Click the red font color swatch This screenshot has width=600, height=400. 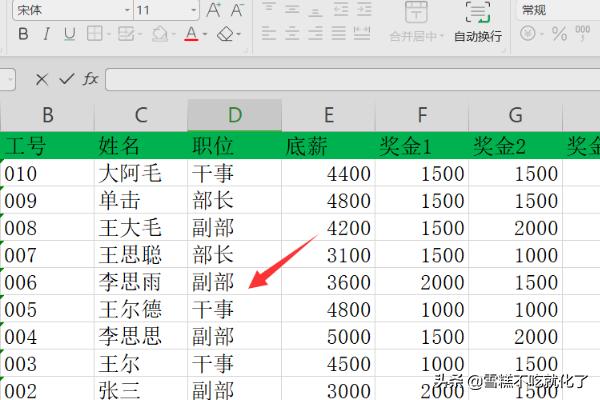(191, 35)
